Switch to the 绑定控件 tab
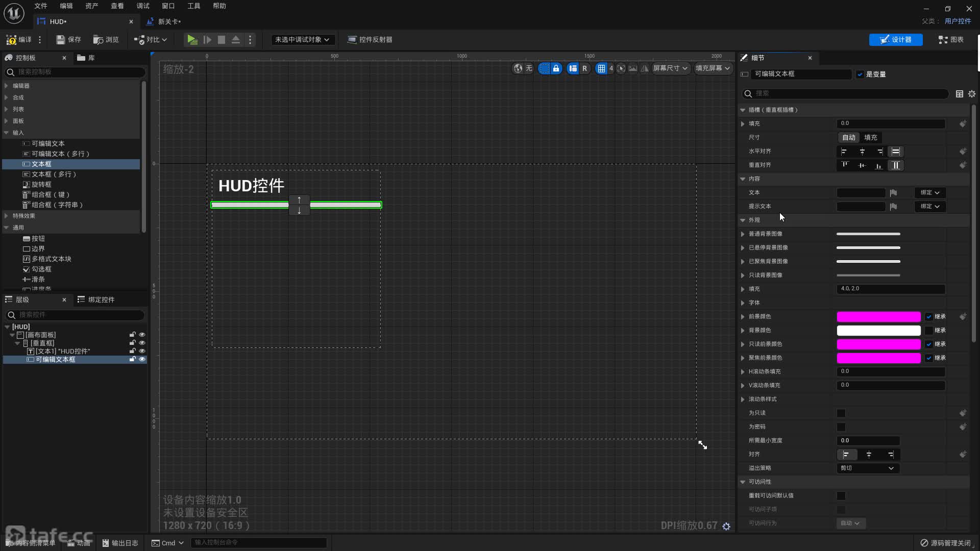This screenshot has height=551, width=980. pos(96,299)
